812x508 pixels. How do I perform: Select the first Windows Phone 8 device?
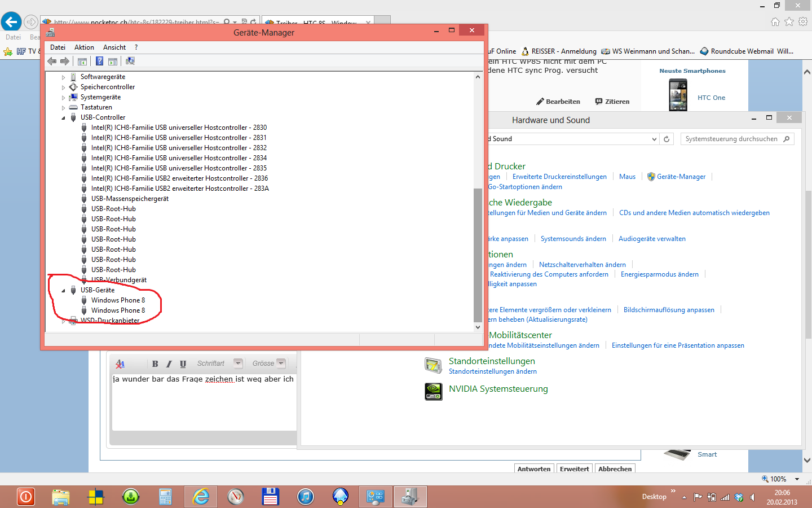tap(118, 300)
